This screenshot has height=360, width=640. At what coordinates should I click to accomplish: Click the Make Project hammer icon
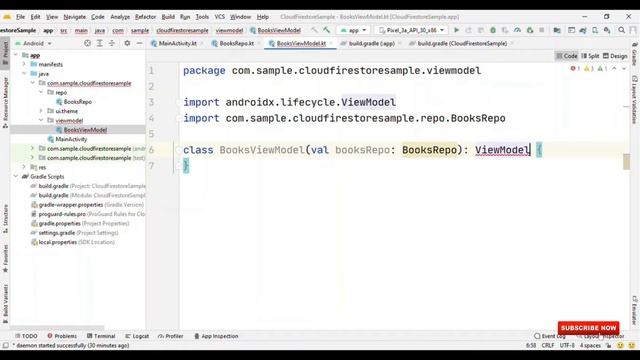click(x=327, y=30)
